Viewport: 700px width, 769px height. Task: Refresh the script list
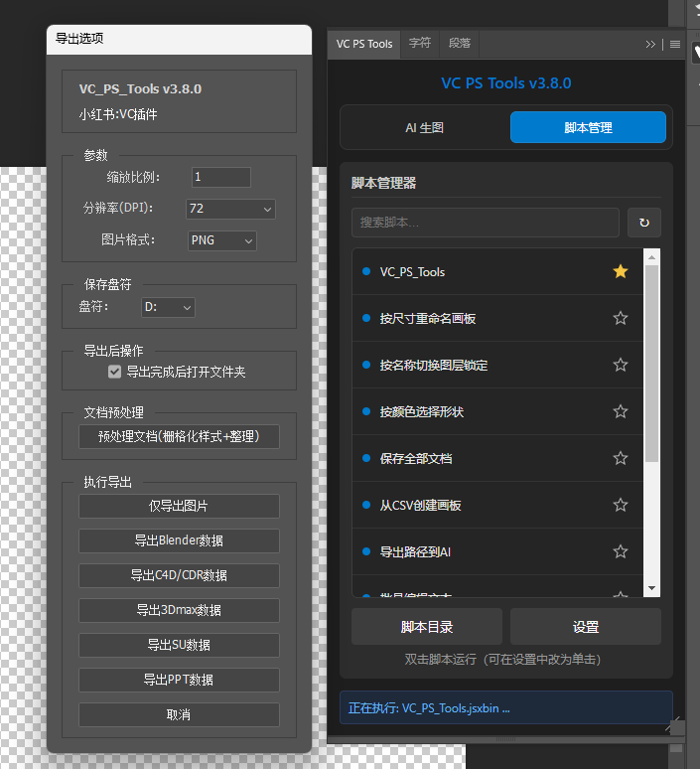coord(644,223)
